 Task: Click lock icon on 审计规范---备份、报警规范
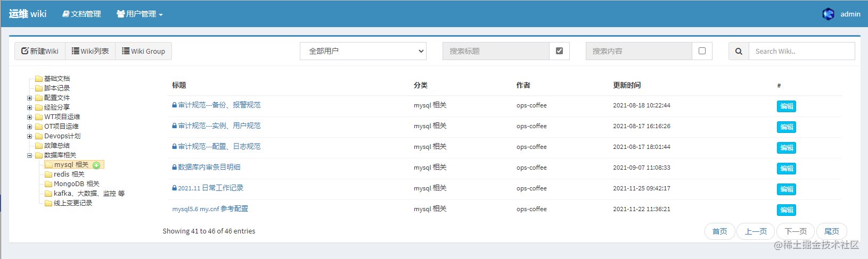pyautogui.click(x=175, y=105)
